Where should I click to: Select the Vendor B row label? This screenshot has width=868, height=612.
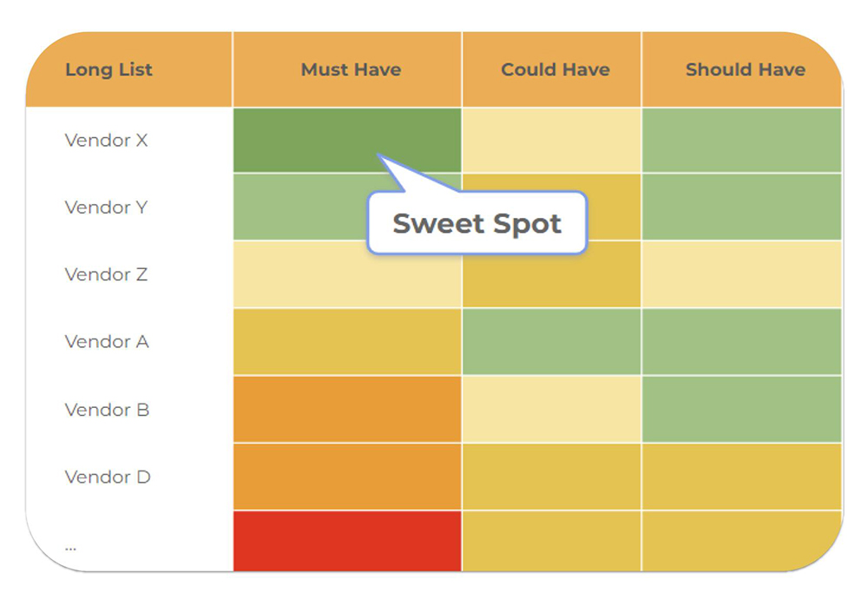(x=107, y=410)
